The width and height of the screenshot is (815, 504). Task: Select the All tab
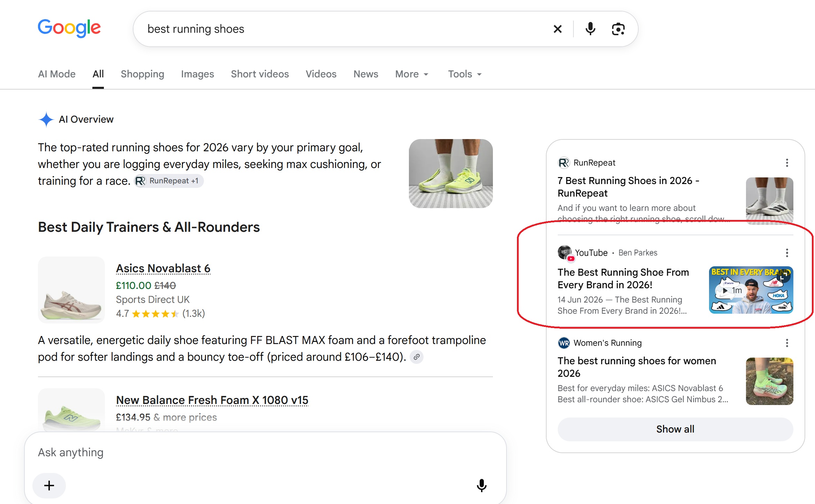click(x=98, y=74)
